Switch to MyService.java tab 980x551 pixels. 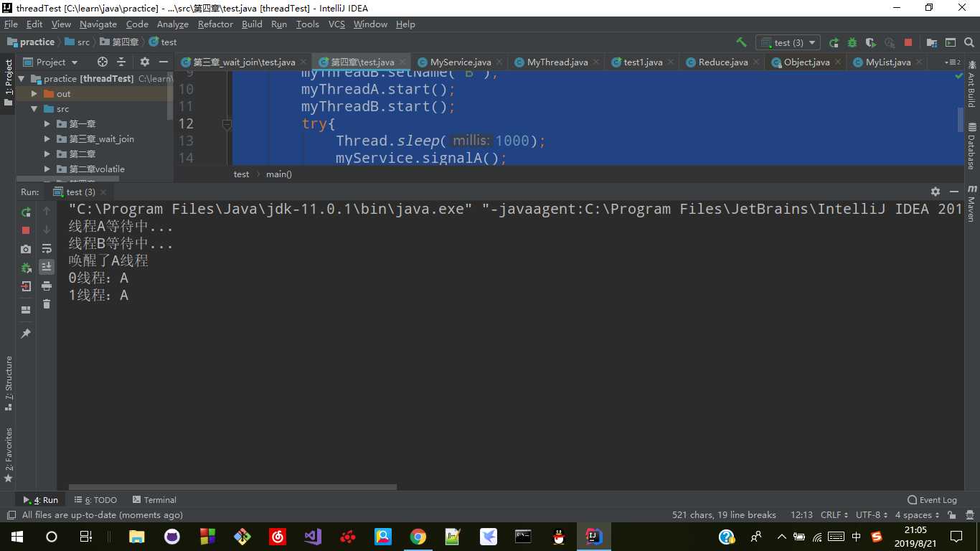point(461,62)
